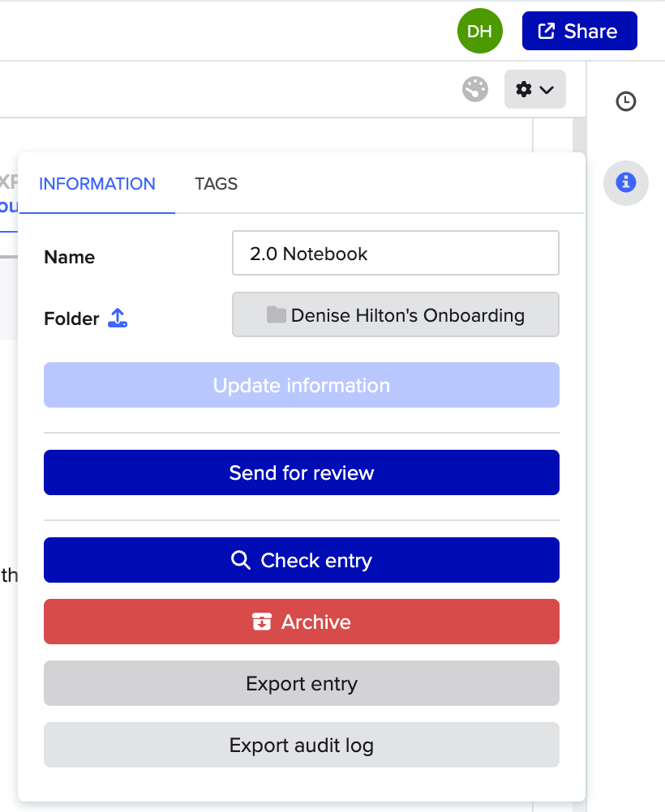
Task: Open the history clock icon in sidebar
Action: (x=625, y=101)
